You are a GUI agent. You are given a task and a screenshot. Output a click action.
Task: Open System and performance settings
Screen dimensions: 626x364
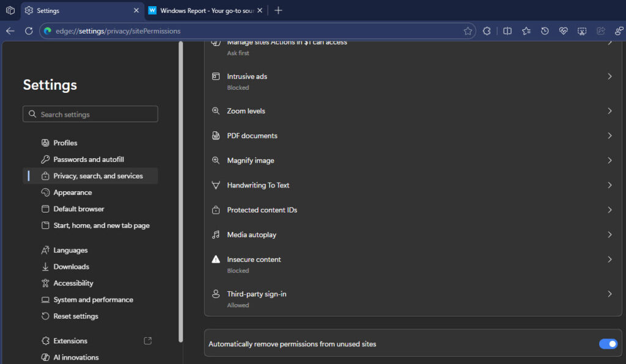(90, 299)
